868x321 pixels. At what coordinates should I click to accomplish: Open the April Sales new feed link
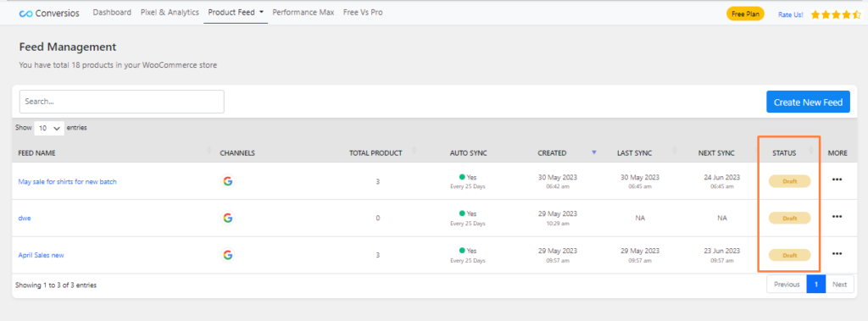coord(42,255)
